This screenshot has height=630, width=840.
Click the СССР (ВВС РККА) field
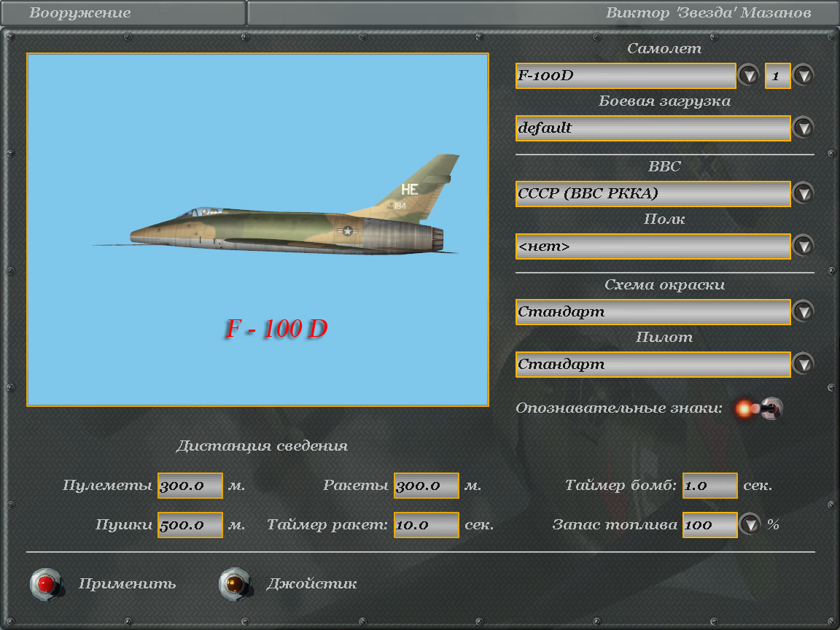click(653, 193)
